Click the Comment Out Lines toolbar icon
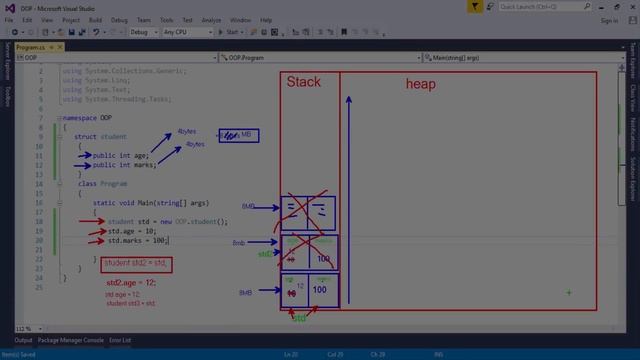The width and height of the screenshot is (640, 360). click(320, 32)
